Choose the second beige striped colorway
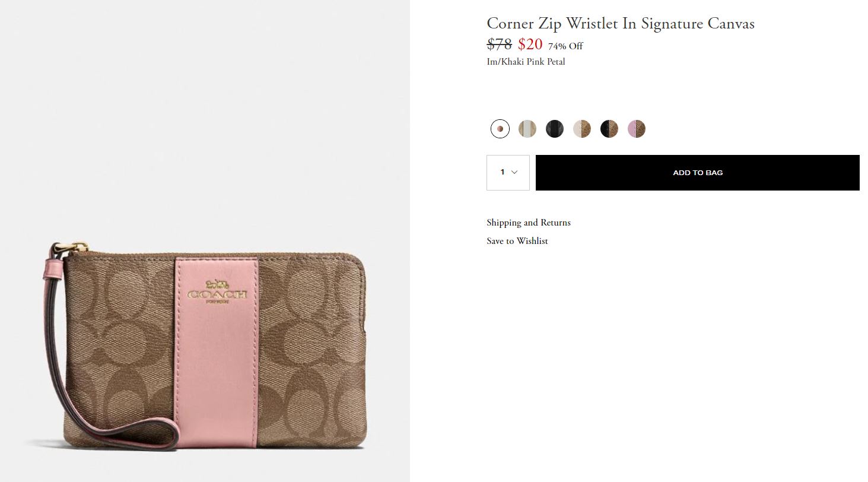The width and height of the screenshot is (868, 482). (527, 128)
